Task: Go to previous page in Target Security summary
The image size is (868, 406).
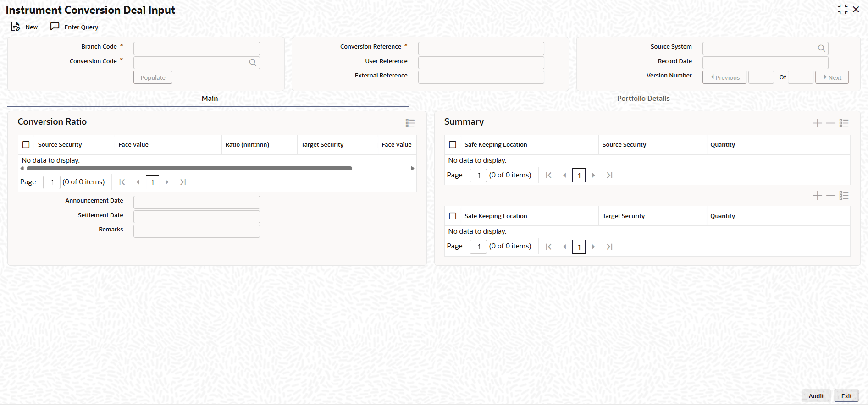Action: (564, 247)
